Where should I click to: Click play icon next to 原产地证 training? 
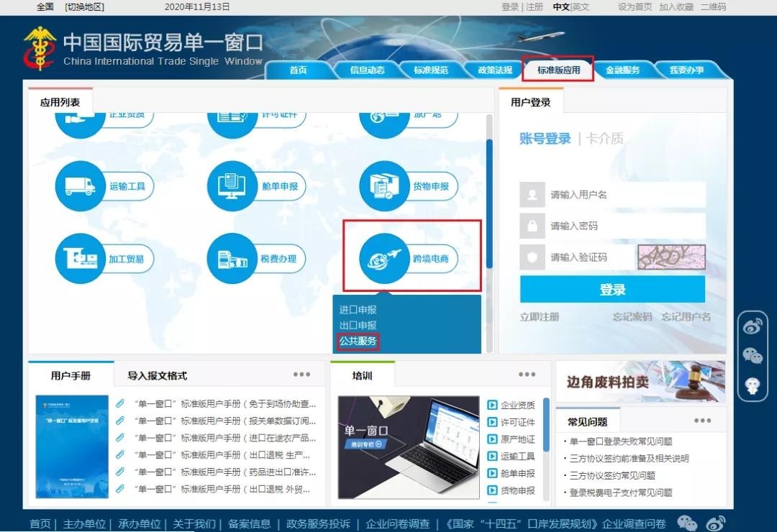pyautogui.click(x=492, y=439)
